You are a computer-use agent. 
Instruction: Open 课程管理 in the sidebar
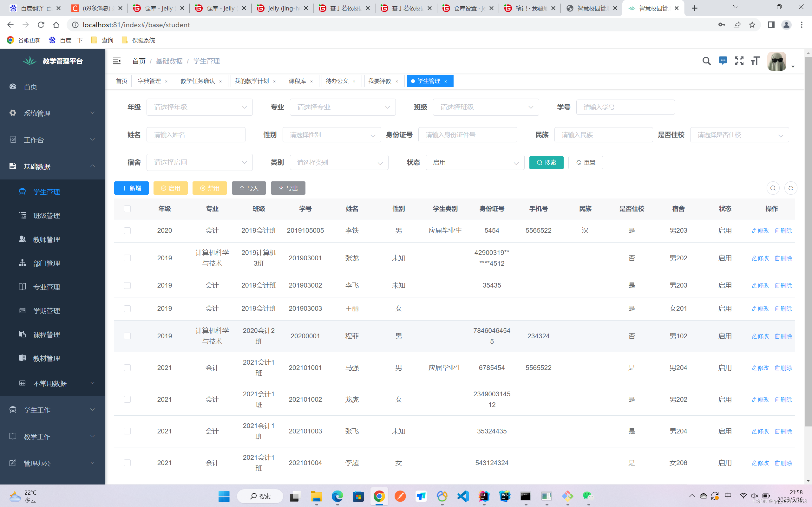click(x=52, y=334)
